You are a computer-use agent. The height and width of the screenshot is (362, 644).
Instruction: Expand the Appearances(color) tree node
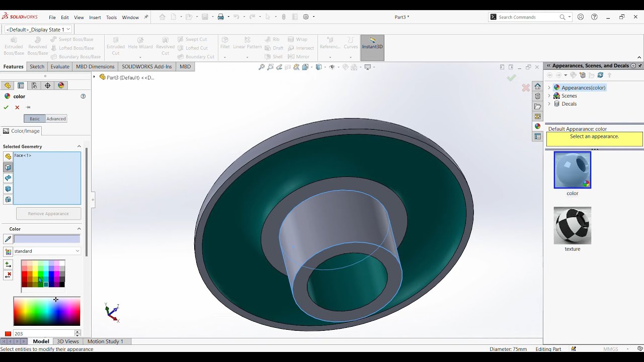pyautogui.click(x=549, y=87)
